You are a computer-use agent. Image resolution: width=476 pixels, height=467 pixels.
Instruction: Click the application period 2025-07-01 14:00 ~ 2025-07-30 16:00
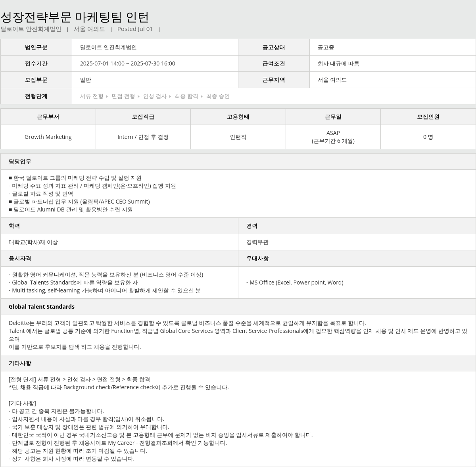point(127,63)
